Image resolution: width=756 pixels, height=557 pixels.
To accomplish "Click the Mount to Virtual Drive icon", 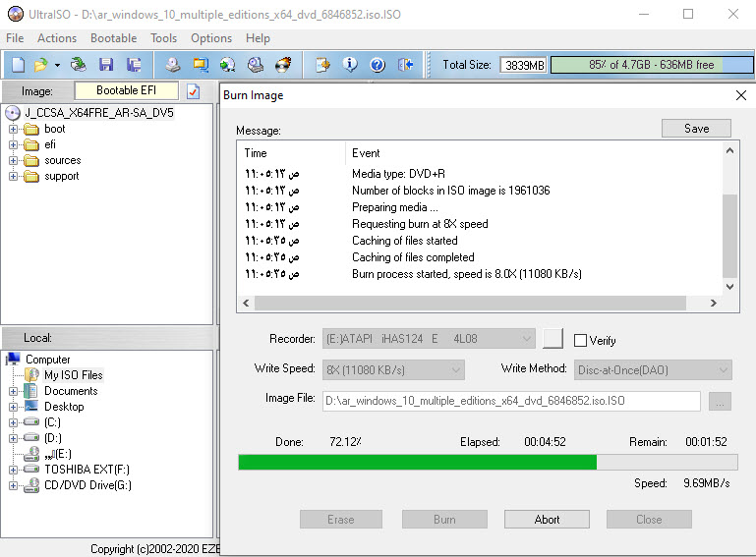I will (x=256, y=65).
